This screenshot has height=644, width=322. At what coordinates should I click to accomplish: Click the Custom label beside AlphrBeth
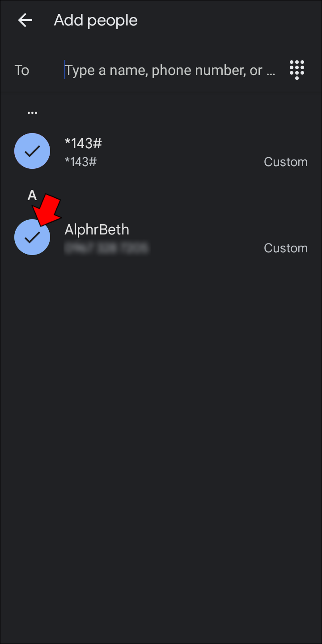(285, 248)
